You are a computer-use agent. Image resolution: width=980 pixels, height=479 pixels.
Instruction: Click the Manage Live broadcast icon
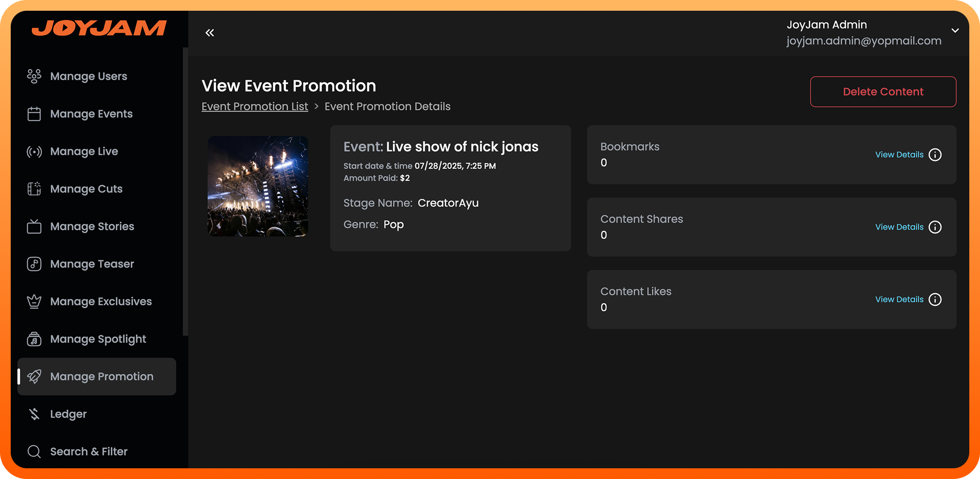34,152
